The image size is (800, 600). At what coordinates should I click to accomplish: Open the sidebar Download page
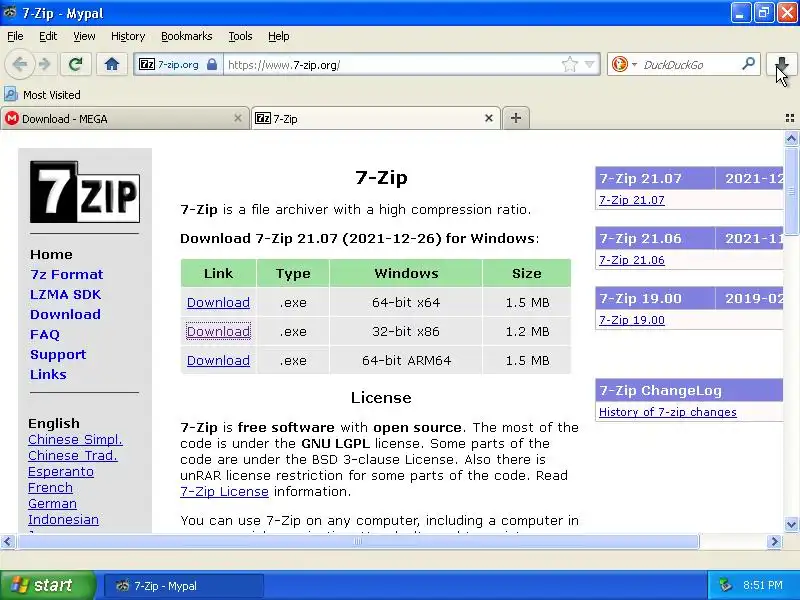pyautogui.click(x=65, y=314)
